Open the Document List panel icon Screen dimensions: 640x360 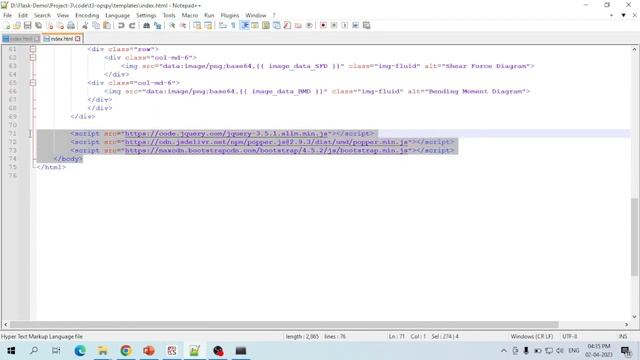coord(277,25)
